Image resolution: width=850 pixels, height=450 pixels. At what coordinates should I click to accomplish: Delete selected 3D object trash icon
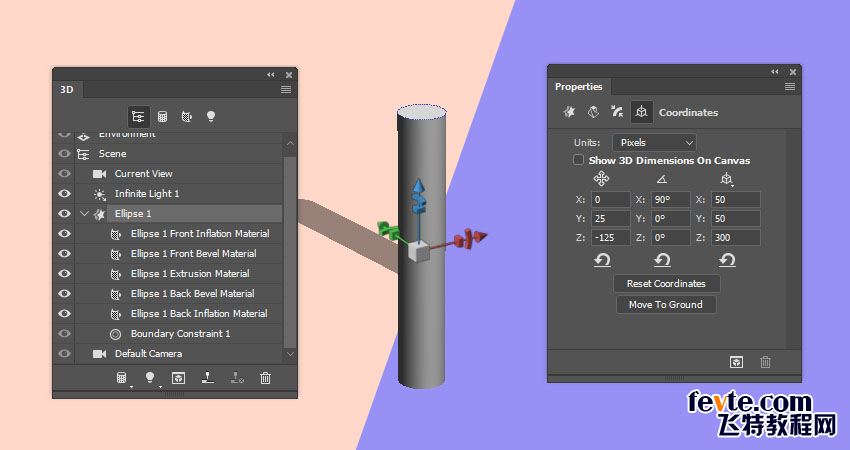pos(265,378)
